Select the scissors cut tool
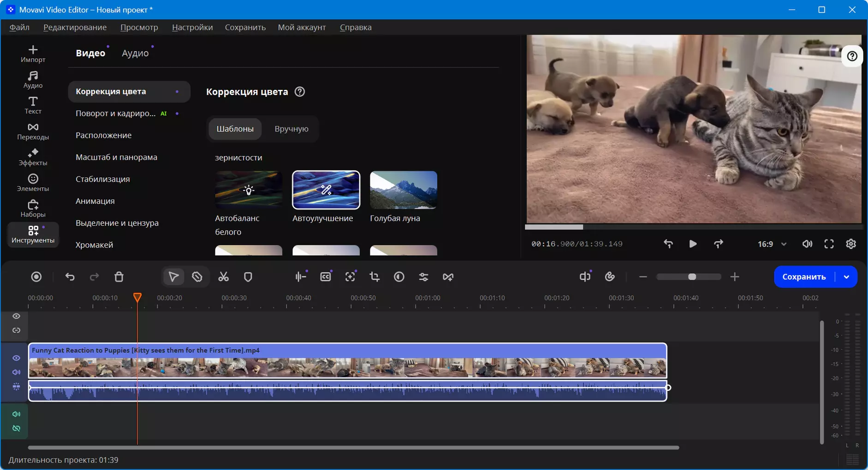Image resolution: width=868 pixels, height=470 pixels. click(x=223, y=277)
